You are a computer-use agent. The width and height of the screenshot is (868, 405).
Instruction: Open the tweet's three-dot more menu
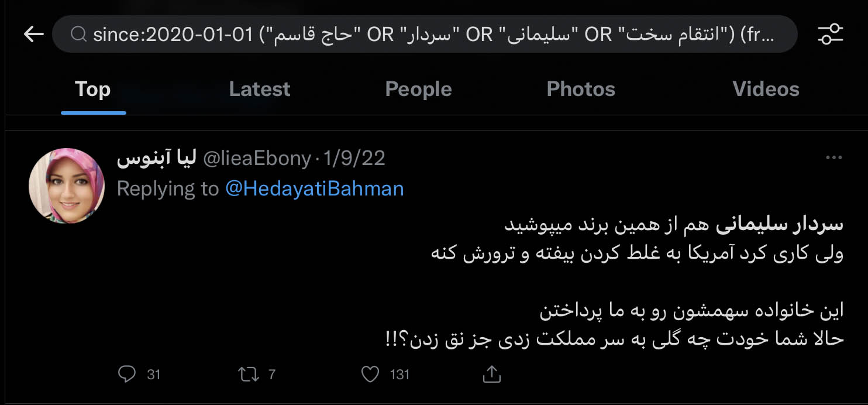click(833, 158)
